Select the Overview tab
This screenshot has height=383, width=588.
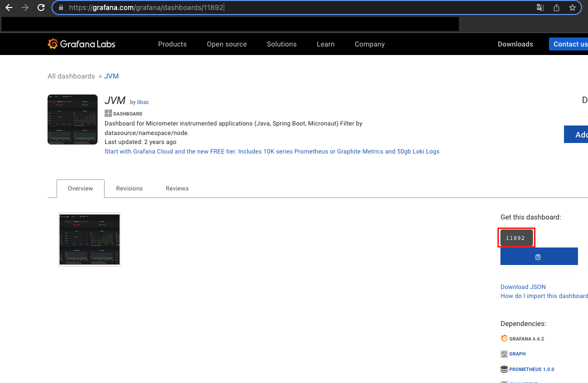(x=80, y=188)
